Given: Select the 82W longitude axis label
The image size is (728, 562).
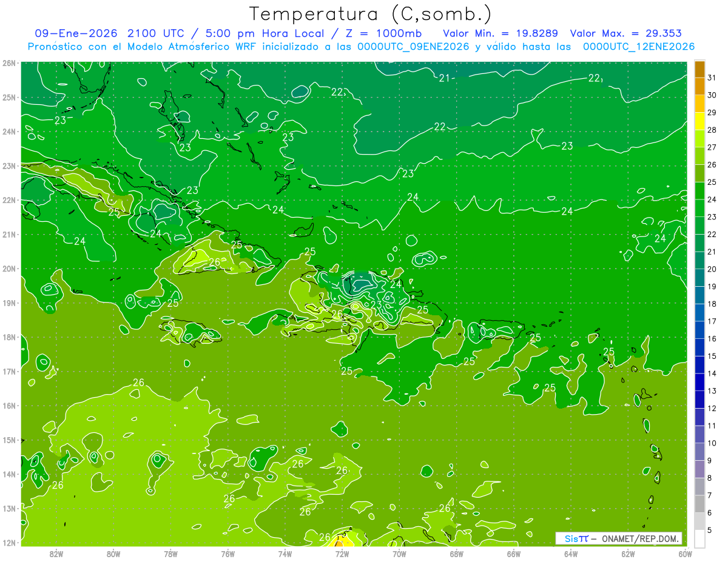Looking at the screenshot, I should click(x=56, y=554).
